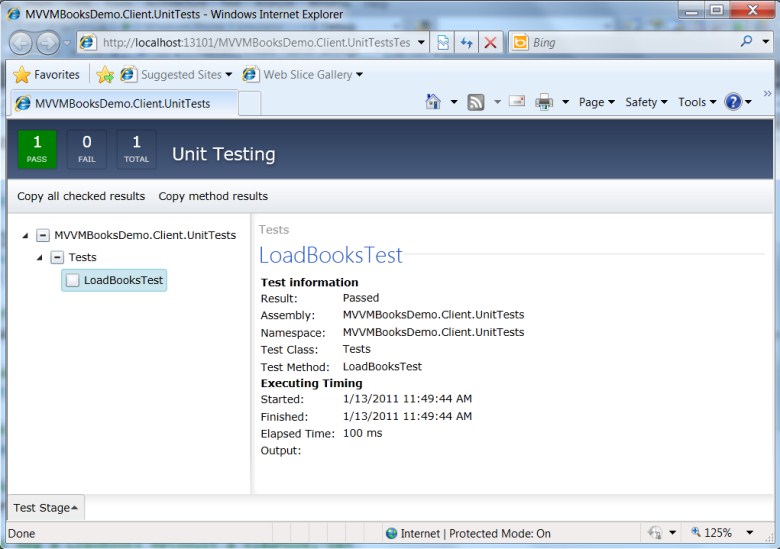Click the LoadBooksTest heading in the details pane
The height and width of the screenshot is (549, 780).
331,255
